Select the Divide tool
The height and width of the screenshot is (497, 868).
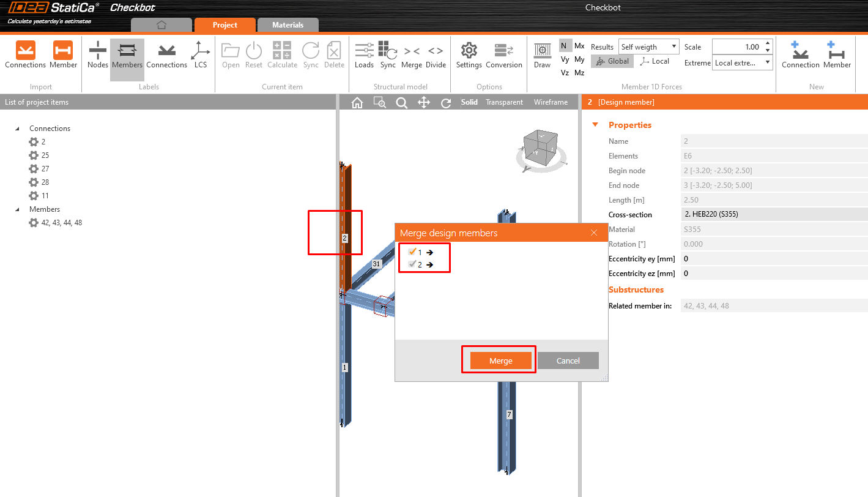435,55
